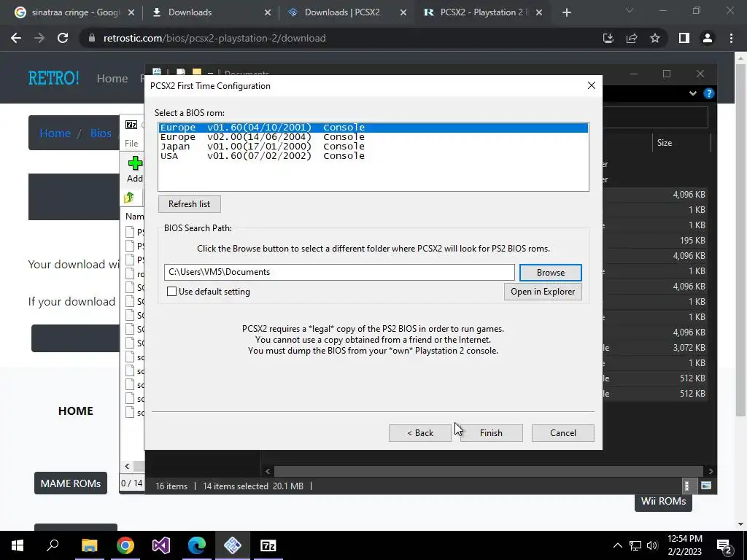Click the Refresh list button
747x560 pixels.
point(189,204)
